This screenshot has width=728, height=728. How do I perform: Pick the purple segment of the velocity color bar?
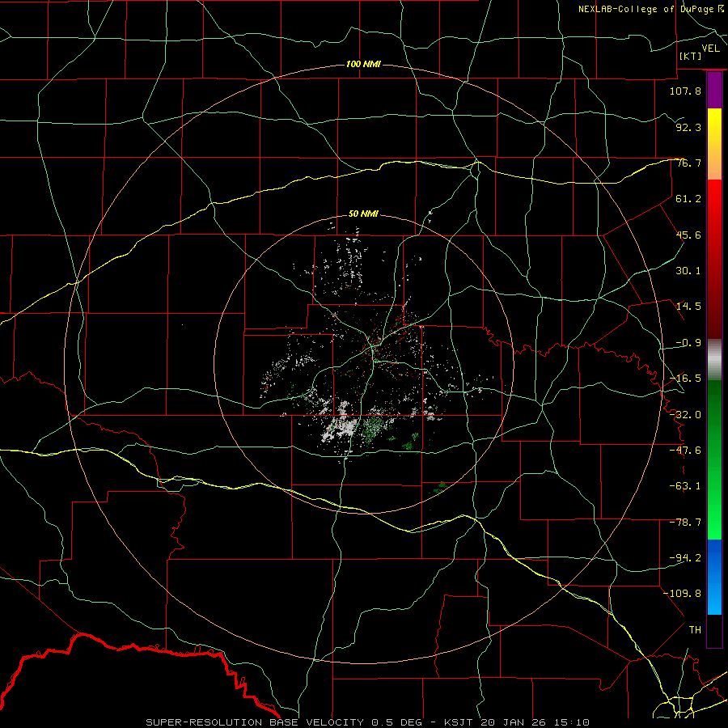tap(714, 90)
